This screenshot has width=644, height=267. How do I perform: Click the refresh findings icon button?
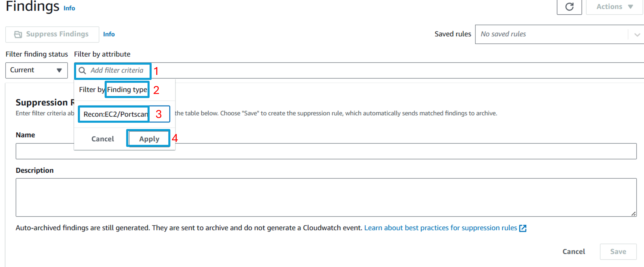click(x=569, y=7)
